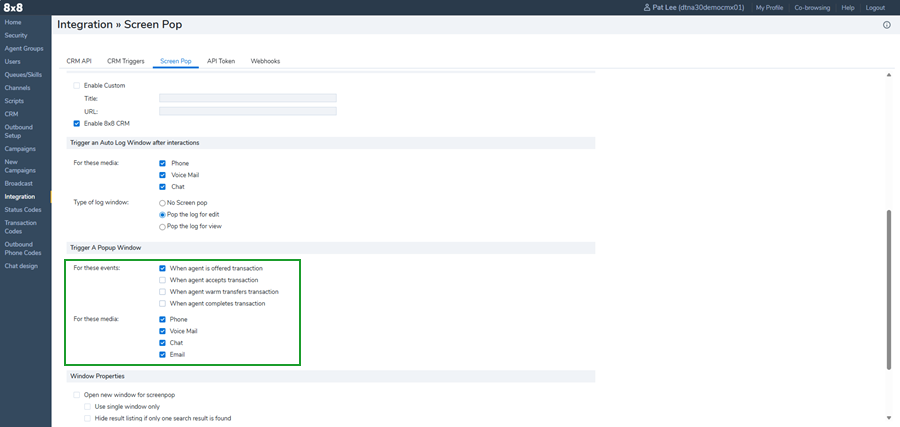Viewport: 900px width, 427px height.
Task: Click the 8x8 logo
Action: pos(14,7)
